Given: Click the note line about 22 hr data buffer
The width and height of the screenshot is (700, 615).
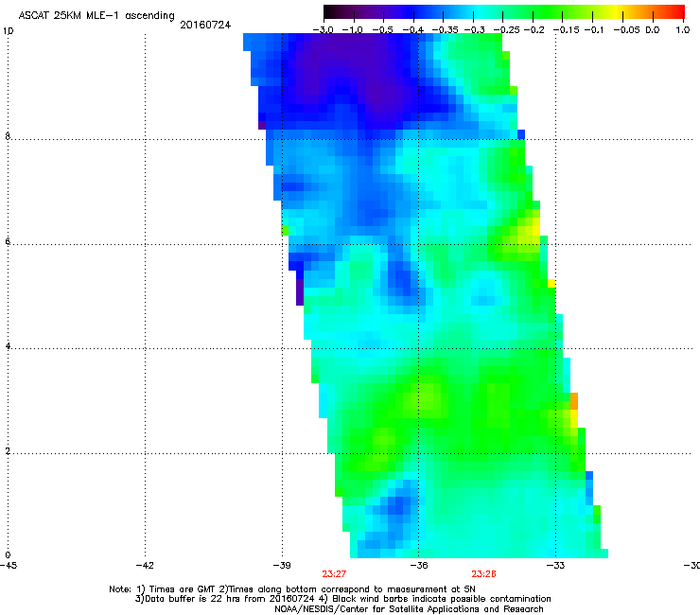Looking at the screenshot, I should [342, 599].
